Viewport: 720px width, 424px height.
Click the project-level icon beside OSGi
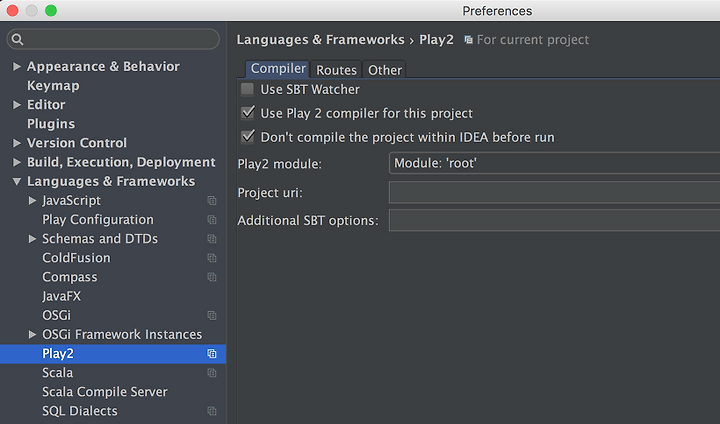(212, 315)
